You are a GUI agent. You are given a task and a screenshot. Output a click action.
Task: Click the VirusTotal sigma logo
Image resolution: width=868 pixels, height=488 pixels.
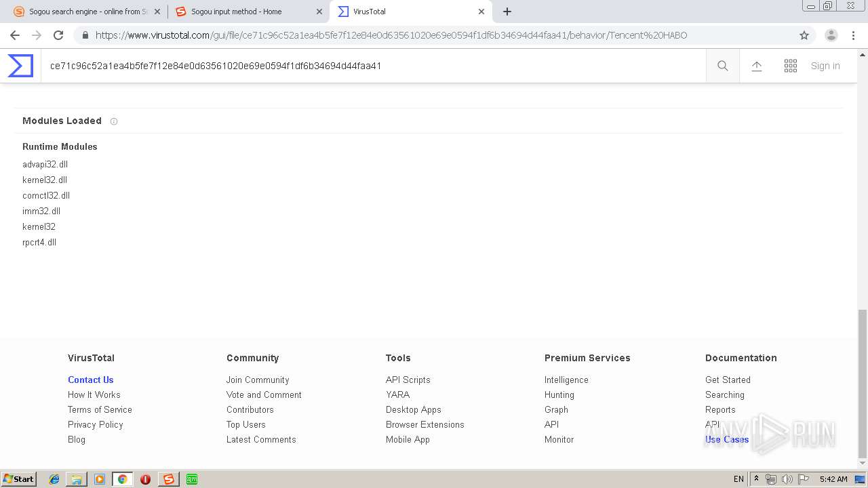click(20, 66)
